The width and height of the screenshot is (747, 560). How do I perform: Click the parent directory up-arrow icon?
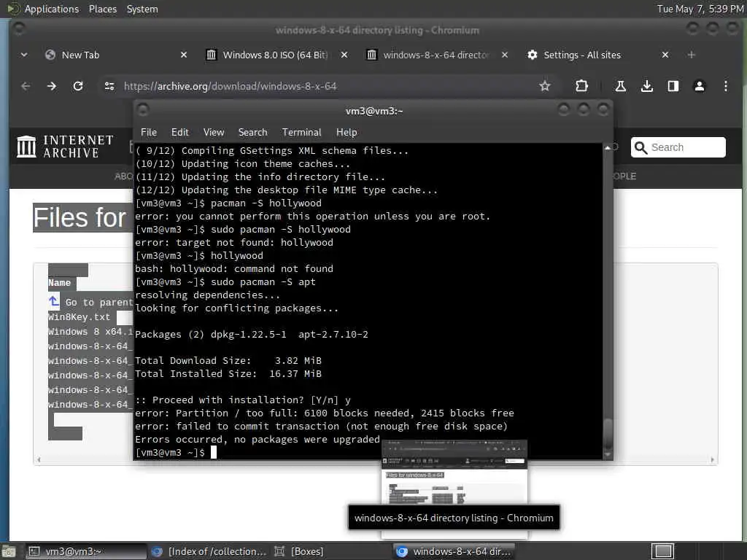click(x=54, y=301)
